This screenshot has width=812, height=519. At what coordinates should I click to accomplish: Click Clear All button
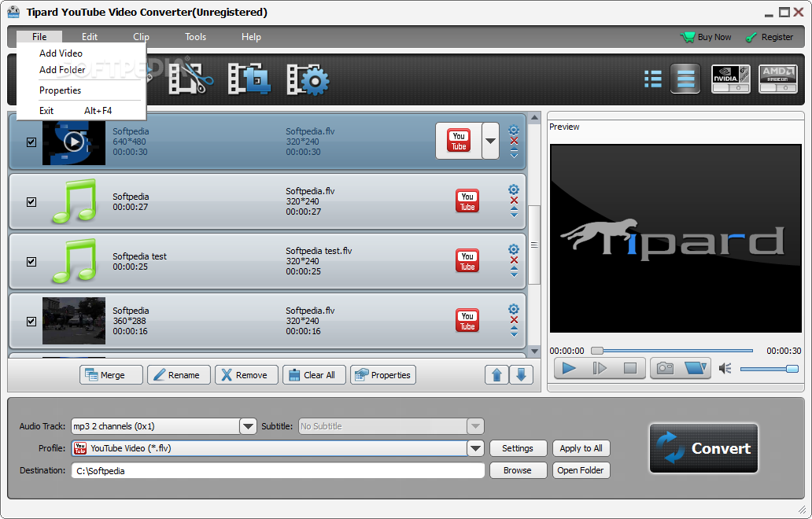click(314, 374)
